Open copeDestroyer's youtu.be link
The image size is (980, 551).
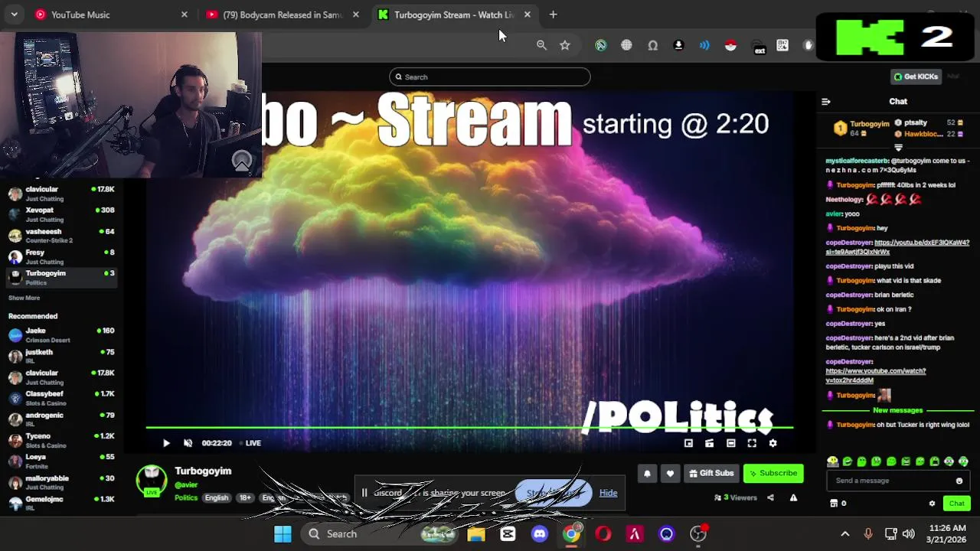pyautogui.click(x=897, y=247)
